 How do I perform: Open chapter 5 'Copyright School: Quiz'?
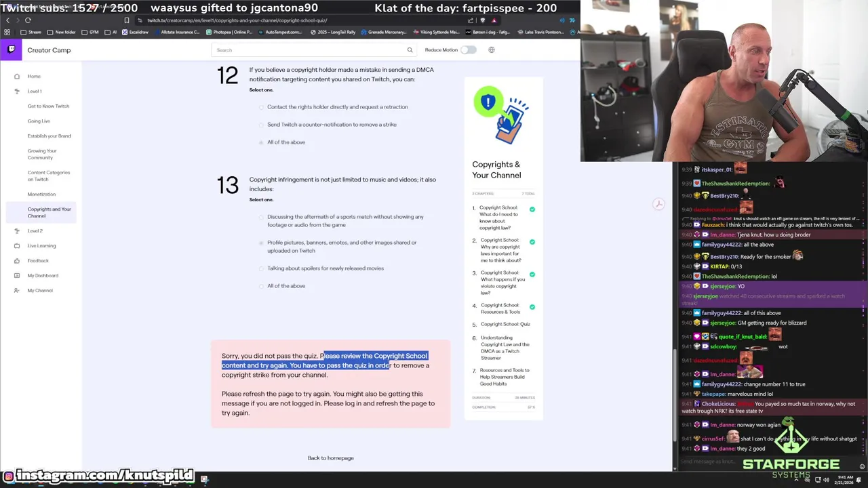[x=505, y=324]
